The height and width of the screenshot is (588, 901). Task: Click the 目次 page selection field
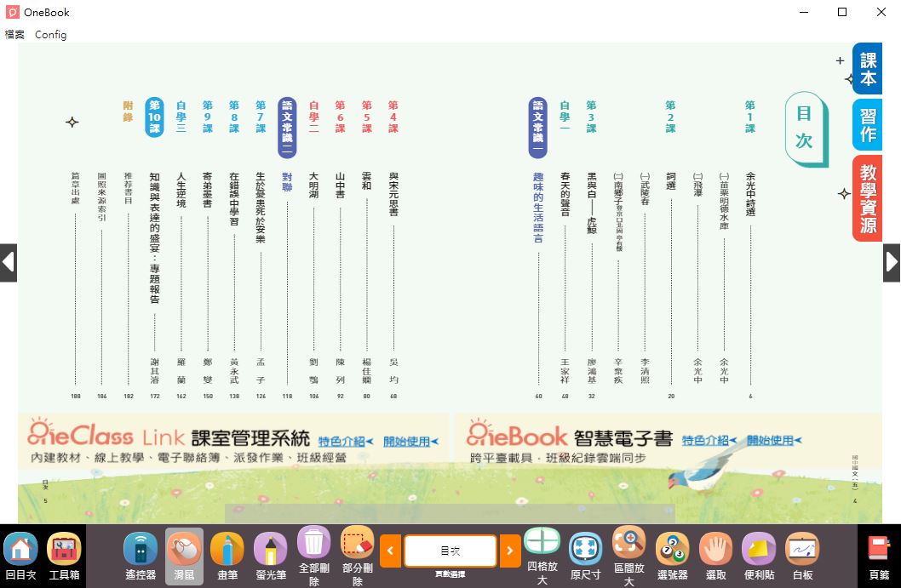[450, 551]
